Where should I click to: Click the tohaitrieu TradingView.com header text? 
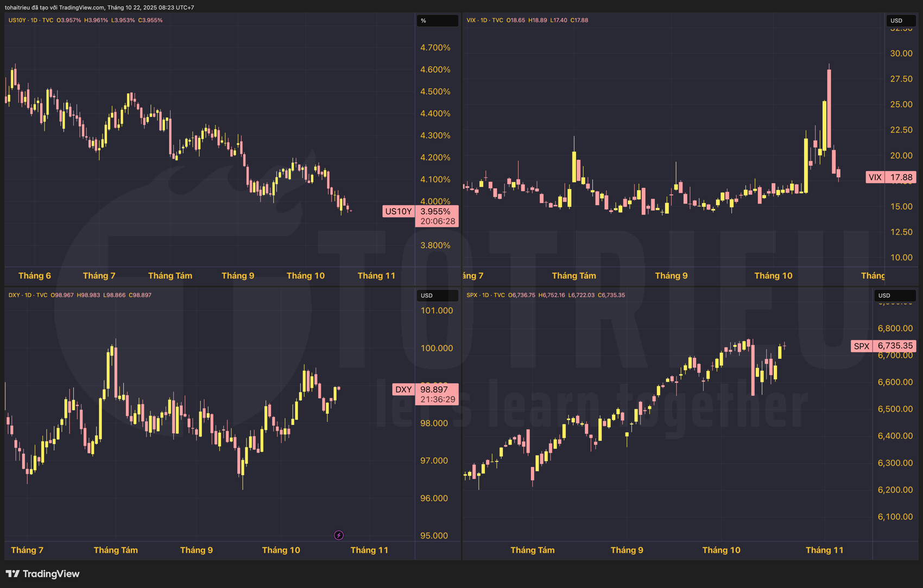pos(99,8)
